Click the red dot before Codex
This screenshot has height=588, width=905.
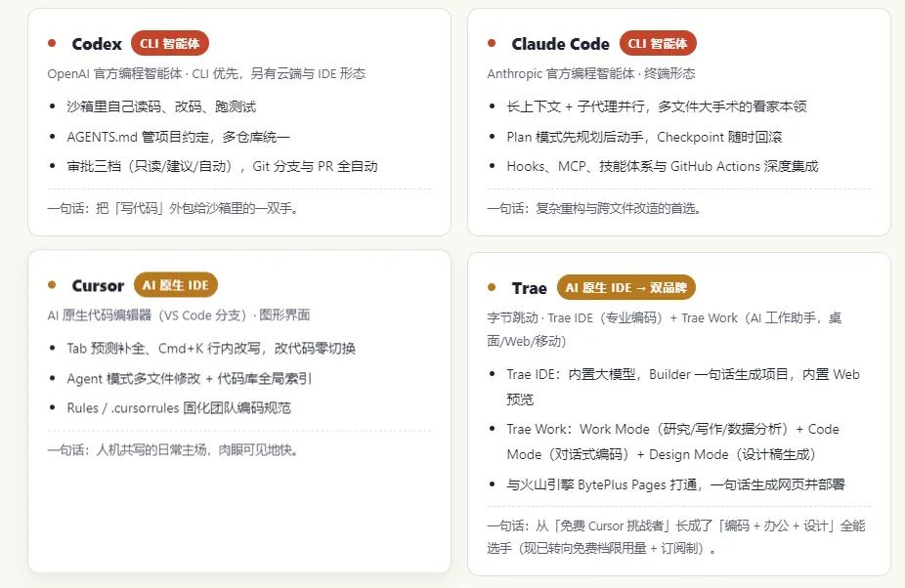click(52, 43)
